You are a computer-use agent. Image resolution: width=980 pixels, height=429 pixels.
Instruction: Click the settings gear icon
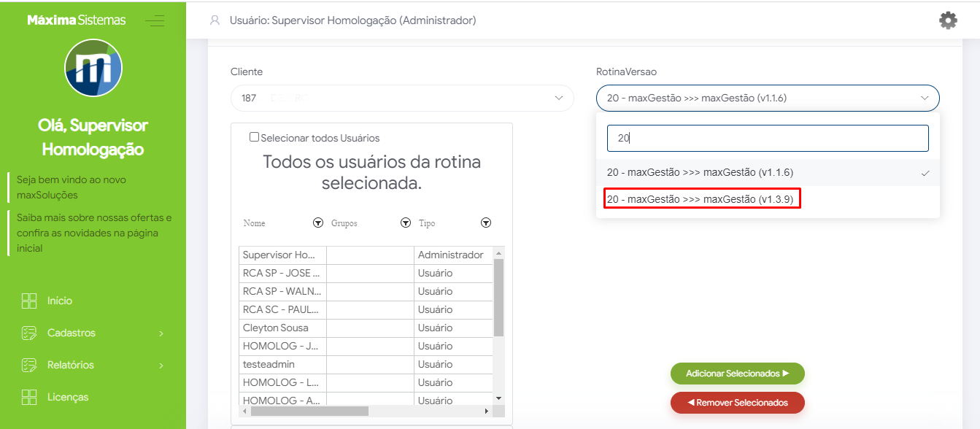point(948,20)
